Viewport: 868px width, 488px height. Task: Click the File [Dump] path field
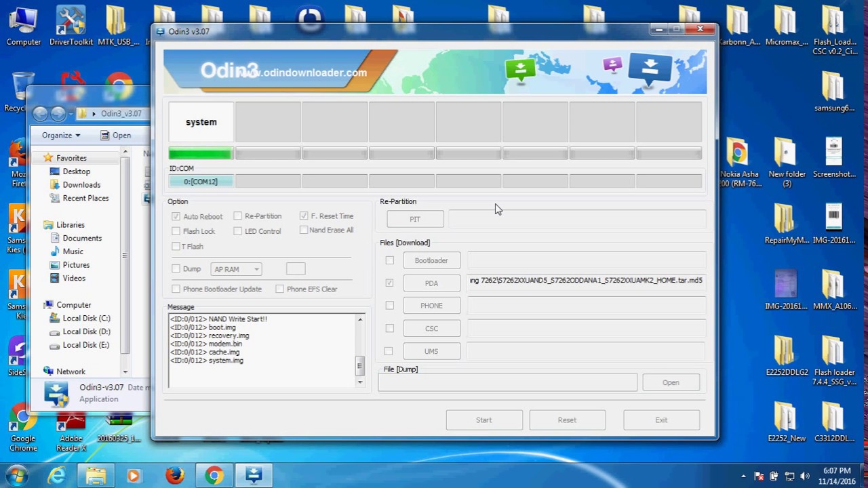(508, 382)
